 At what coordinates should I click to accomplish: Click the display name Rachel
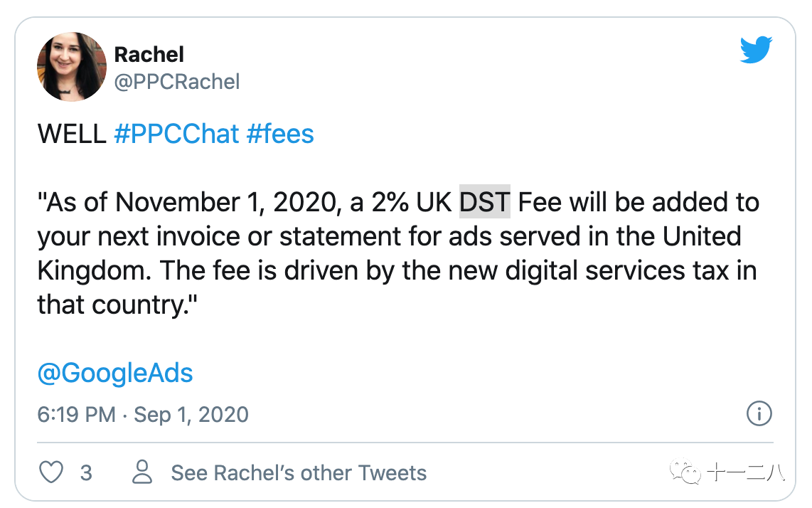point(149,54)
